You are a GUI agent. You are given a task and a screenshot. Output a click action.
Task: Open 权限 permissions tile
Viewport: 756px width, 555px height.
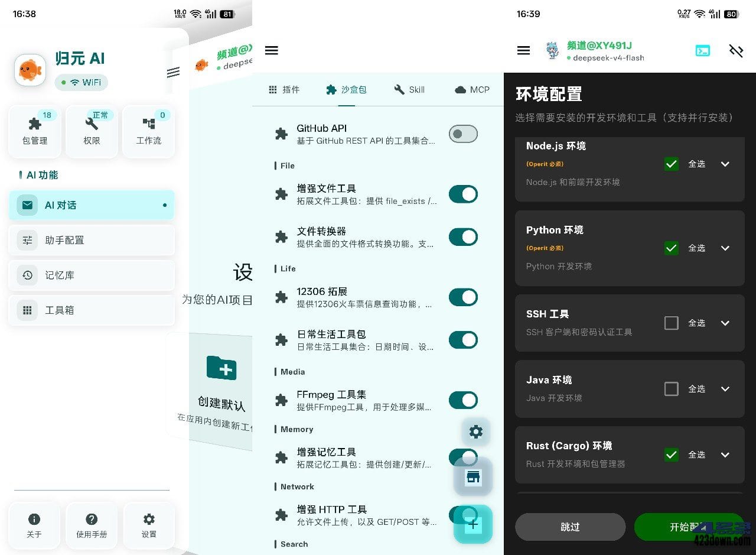click(x=92, y=131)
